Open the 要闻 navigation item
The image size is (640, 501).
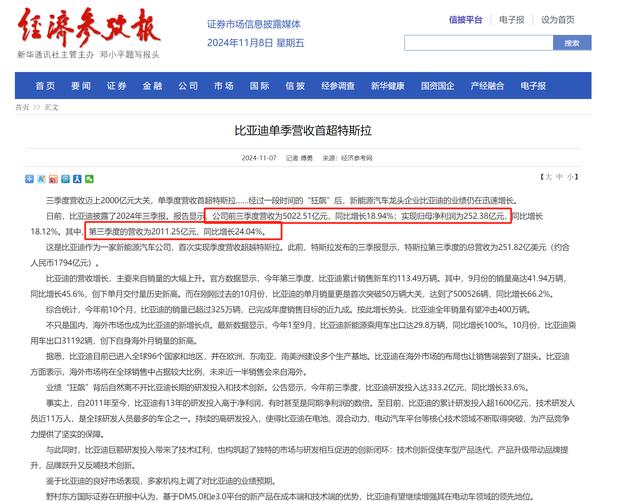[x=81, y=86]
